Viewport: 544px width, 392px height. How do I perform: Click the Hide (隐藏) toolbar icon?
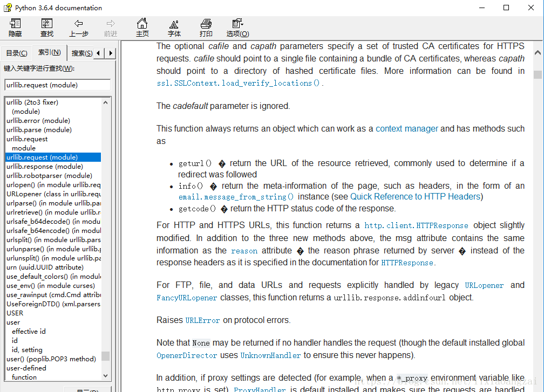pos(15,27)
